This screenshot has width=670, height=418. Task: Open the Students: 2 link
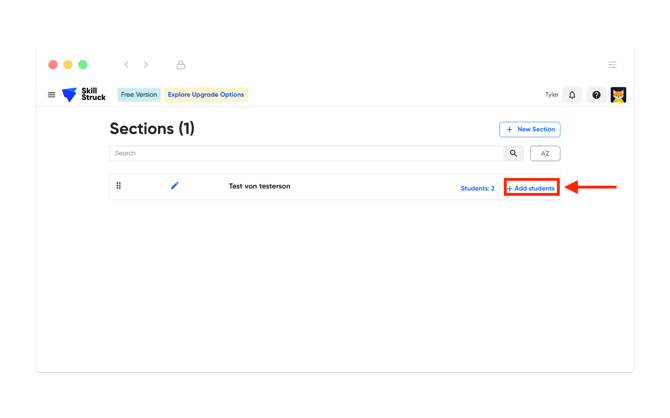coord(477,188)
